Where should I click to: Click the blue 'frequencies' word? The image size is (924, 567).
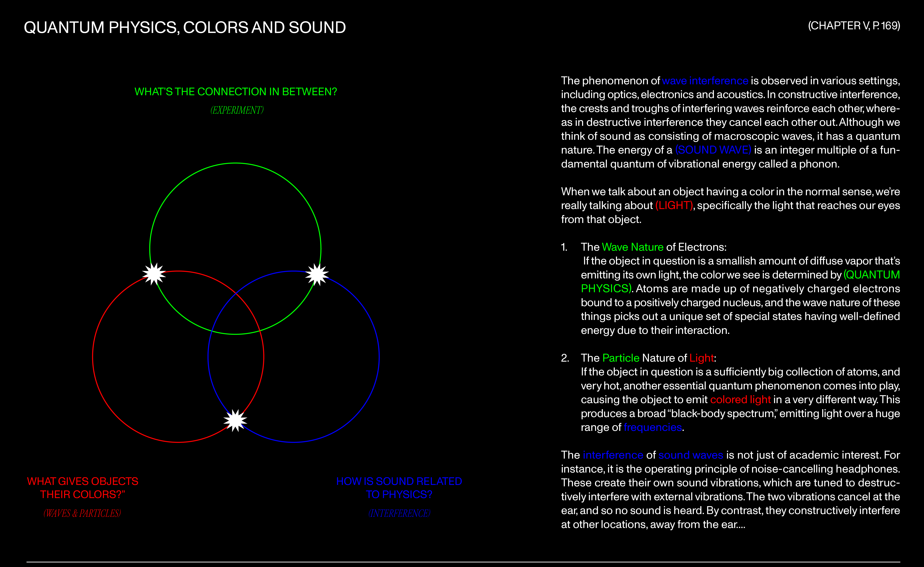tap(652, 427)
